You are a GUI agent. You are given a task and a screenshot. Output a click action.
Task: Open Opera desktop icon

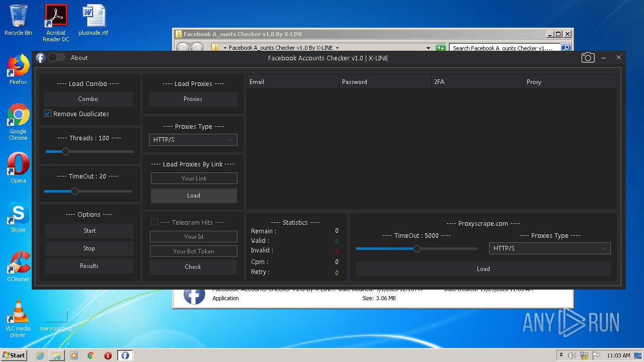click(x=18, y=168)
